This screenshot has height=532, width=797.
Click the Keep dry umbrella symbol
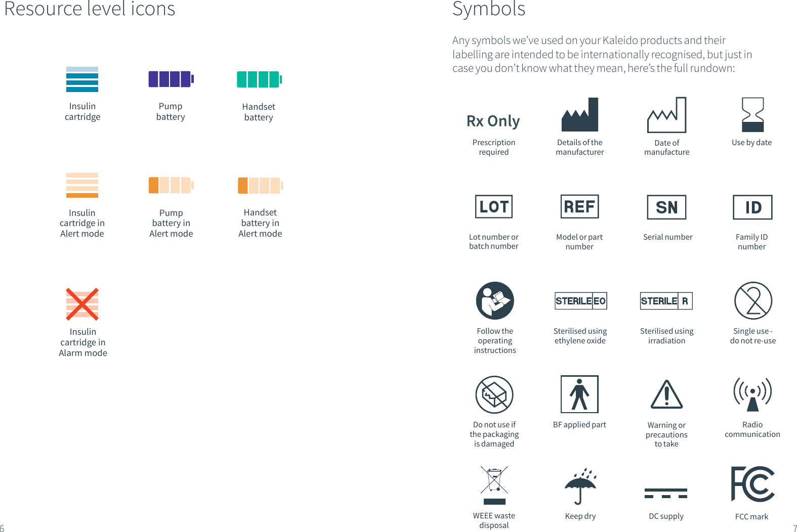point(580,486)
